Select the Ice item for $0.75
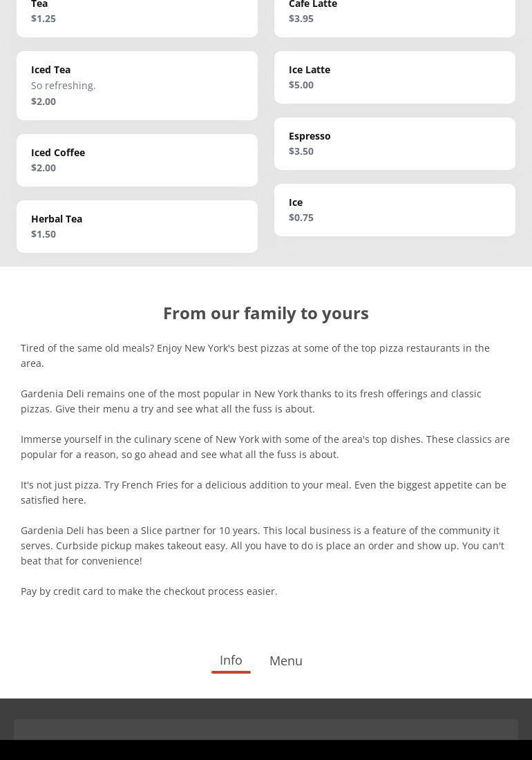Image resolution: width=532 pixels, height=760 pixels. pyautogui.click(x=395, y=210)
